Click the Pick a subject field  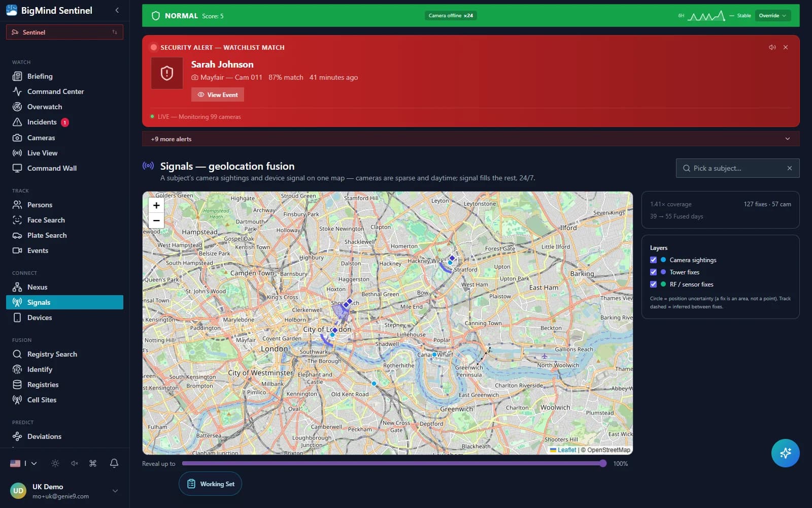737,168
